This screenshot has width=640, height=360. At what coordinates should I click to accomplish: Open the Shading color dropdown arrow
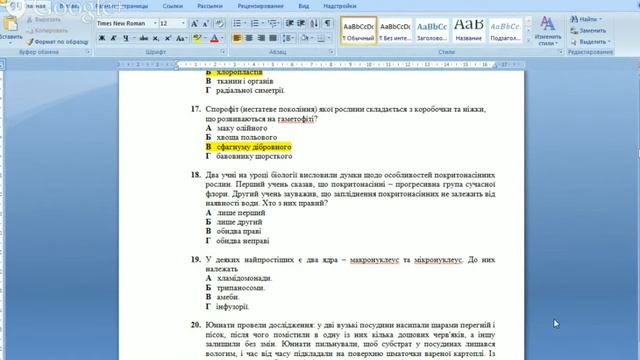pyautogui.click(x=312, y=38)
